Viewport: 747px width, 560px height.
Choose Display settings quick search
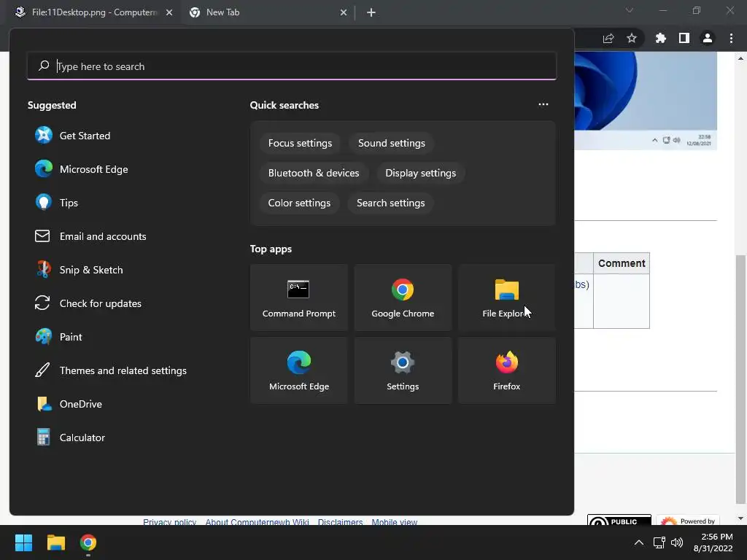[420, 174]
